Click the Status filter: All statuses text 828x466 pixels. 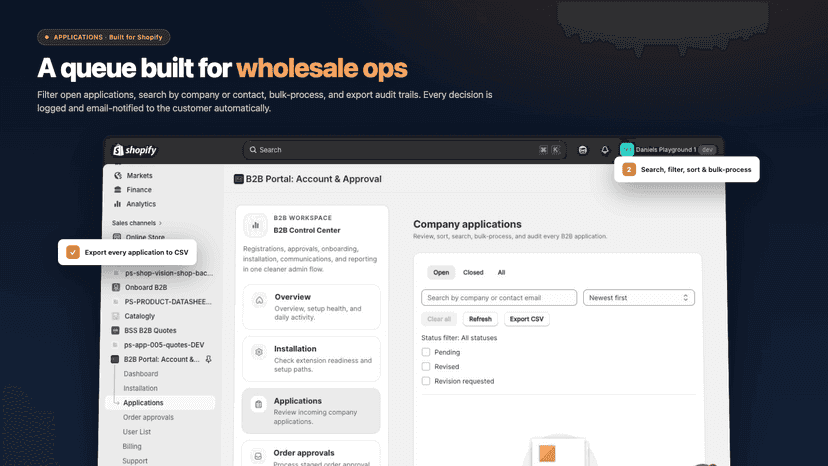pyautogui.click(x=459, y=338)
